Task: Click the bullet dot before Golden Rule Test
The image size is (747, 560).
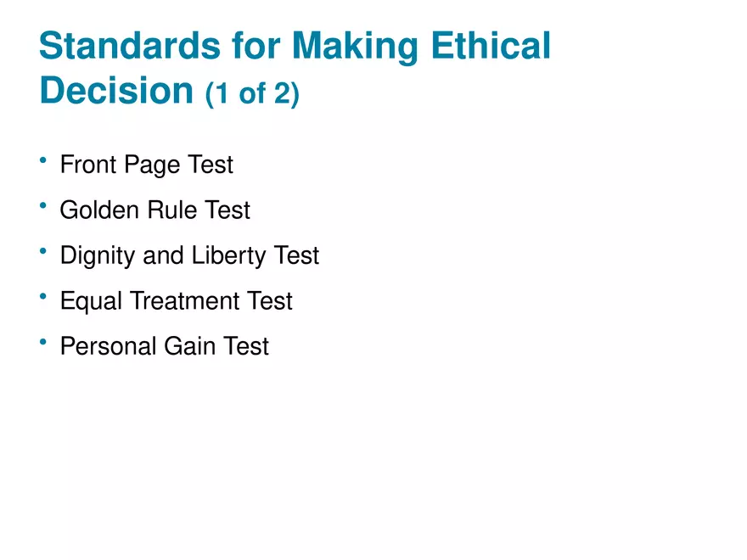Action: [x=42, y=205]
